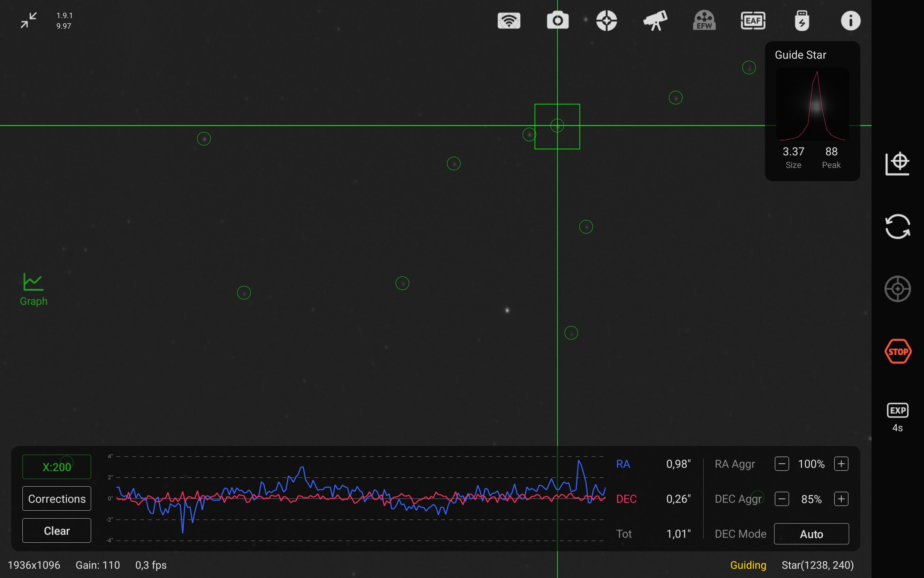
Task: Open guide camera crosshair icon
Action: 606,21
